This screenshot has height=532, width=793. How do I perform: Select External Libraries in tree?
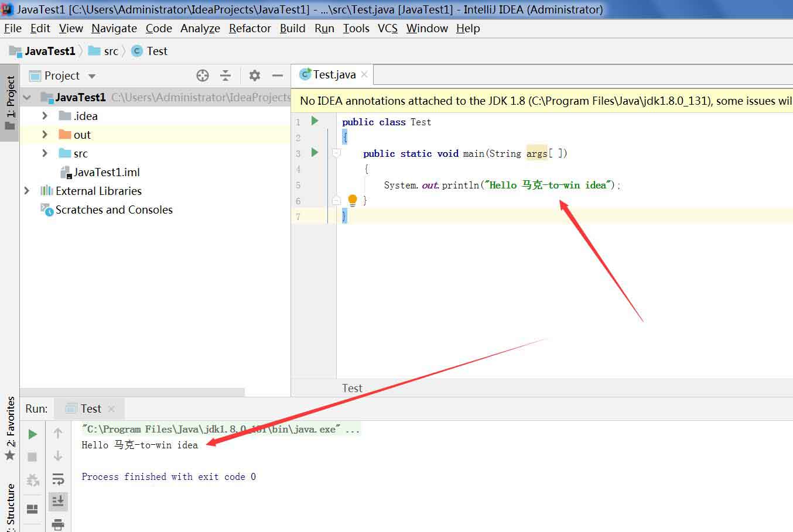tap(155, 191)
